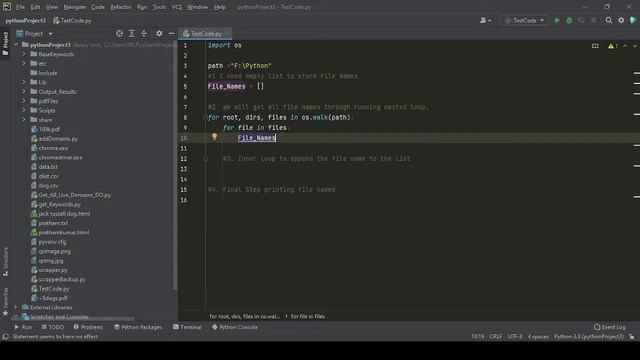Click the yellow lightbulb quick-fix icon
Screen dimensions: 640x360
click(214, 137)
